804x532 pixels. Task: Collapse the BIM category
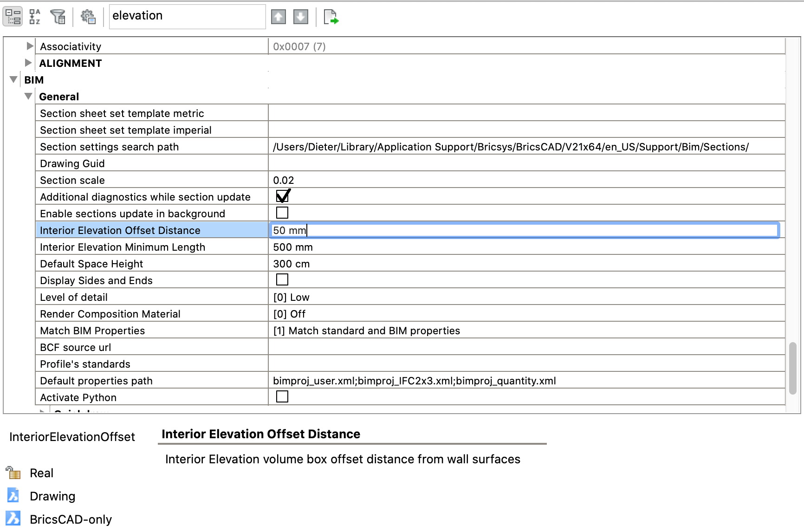(x=13, y=79)
